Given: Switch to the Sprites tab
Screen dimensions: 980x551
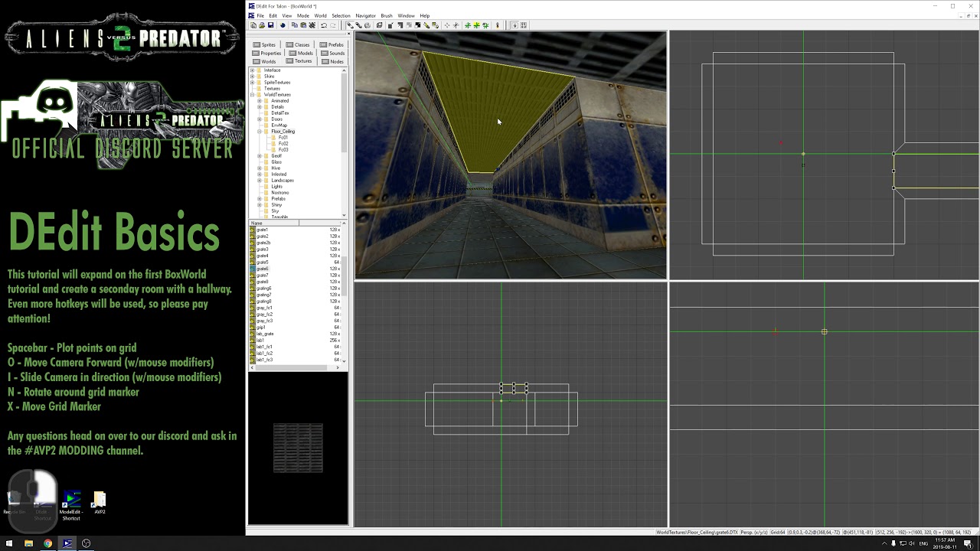Looking at the screenshot, I should coord(265,44).
